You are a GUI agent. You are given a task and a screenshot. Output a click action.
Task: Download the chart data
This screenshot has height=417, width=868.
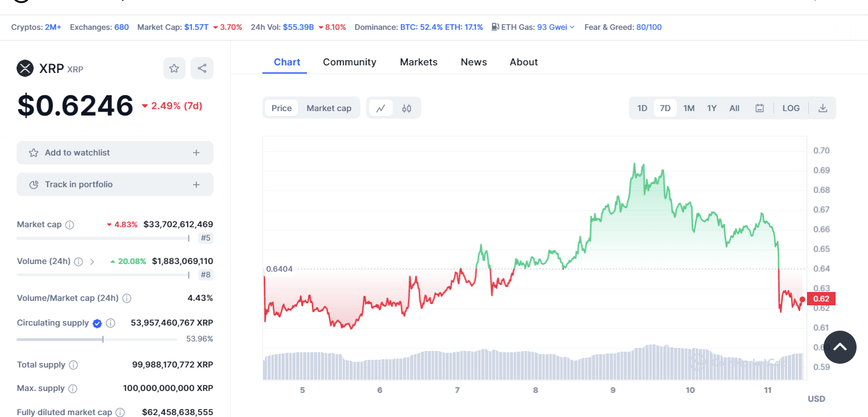[x=823, y=108]
